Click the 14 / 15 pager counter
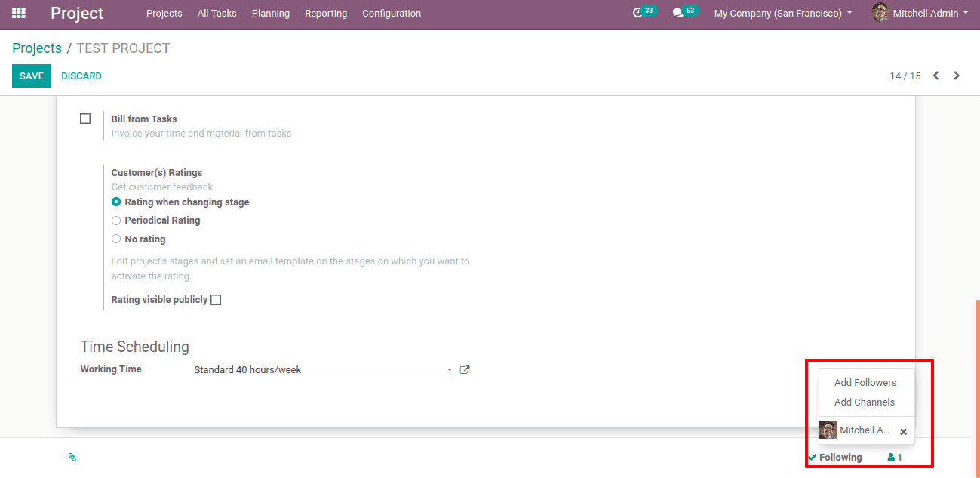This screenshot has height=478, width=980. [905, 76]
